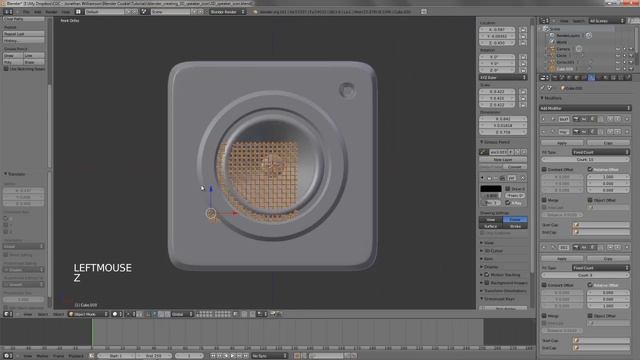Move the Count 3 array modifier down
Image resolution: width=640 pixels, height=360 pixels.
pyautogui.click(x=617, y=247)
